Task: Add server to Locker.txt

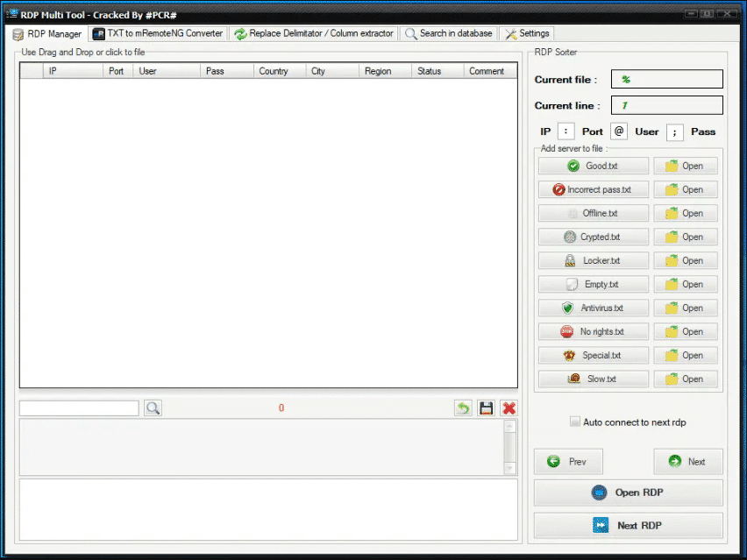Action: 593,260
